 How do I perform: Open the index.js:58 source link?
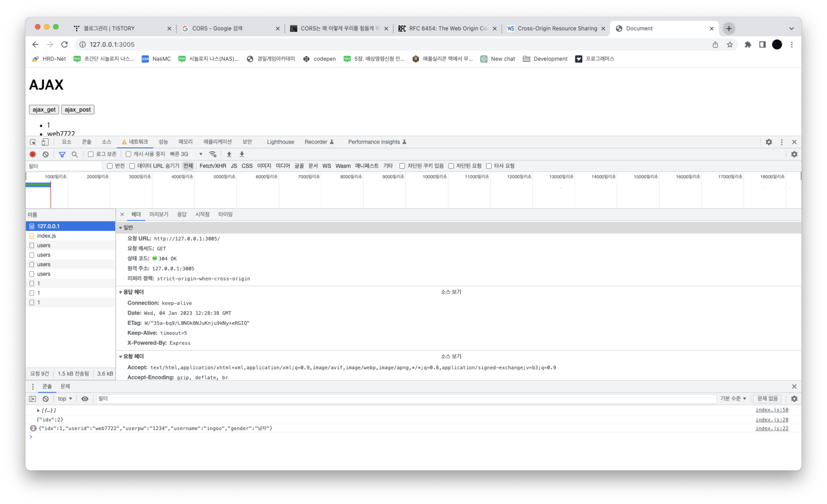pyautogui.click(x=772, y=410)
